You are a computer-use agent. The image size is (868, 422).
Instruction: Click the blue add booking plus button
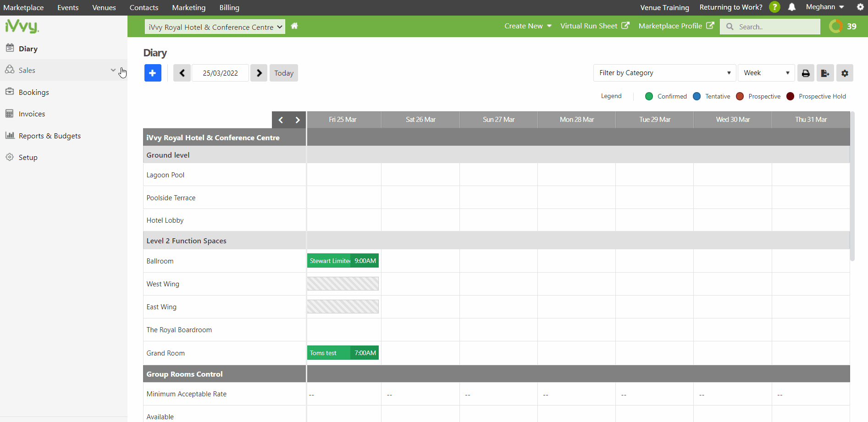tap(153, 73)
